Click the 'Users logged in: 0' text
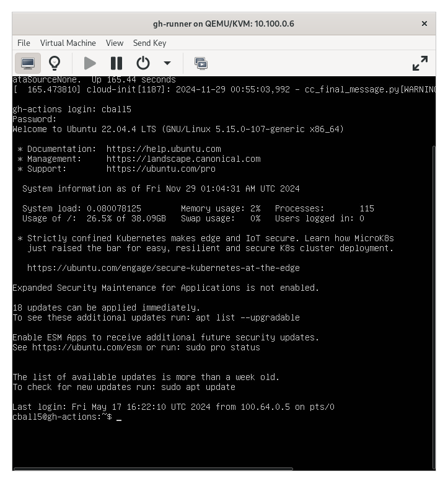The height and width of the screenshot is (483, 448). [x=320, y=218]
